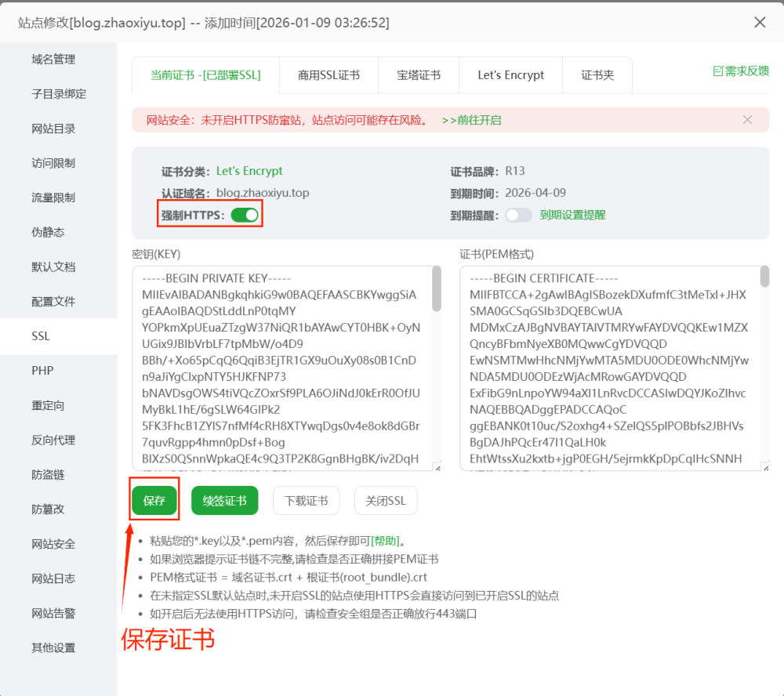Screen dimensions: 784x696
Task: Switch to 宝塔证书 tab
Action: [419, 75]
